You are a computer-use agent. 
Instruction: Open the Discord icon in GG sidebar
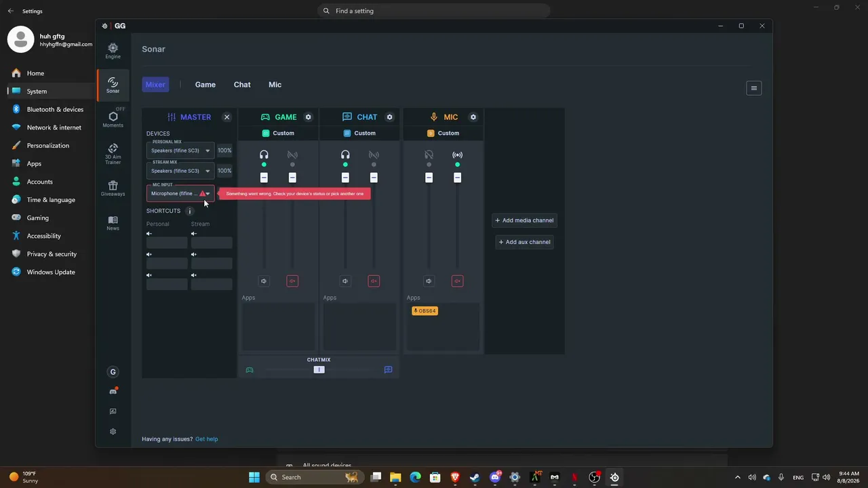[x=113, y=392]
